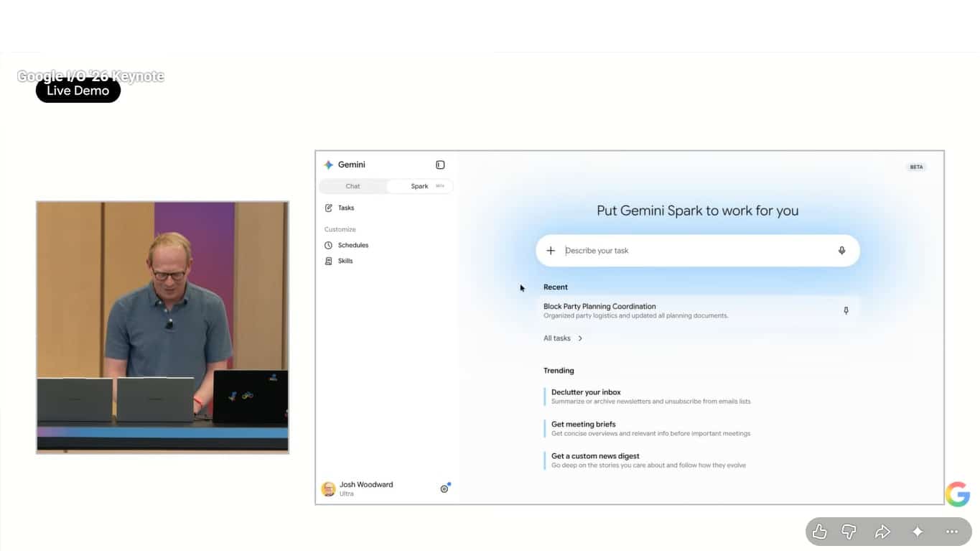Viewport: 980px width, 551px height.
Task: Click the Schedules clock icon
Action: (x=329, y=245)
